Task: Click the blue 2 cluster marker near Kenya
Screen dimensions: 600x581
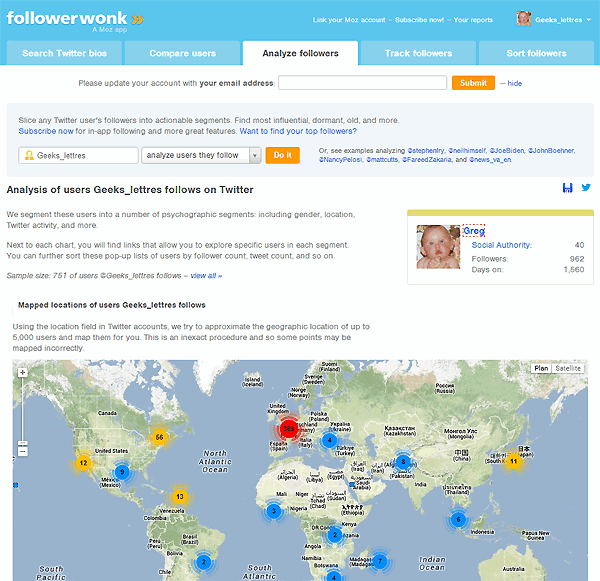Action: pyautogui.click(x=335, y=535)
